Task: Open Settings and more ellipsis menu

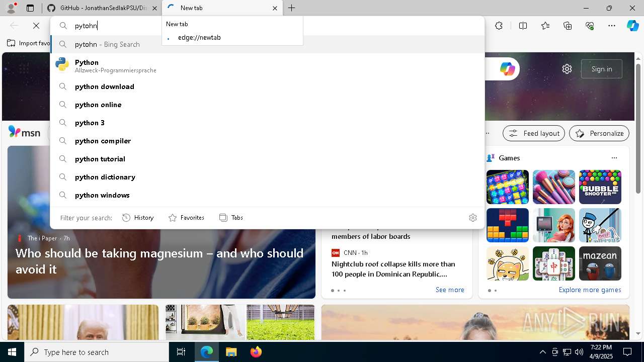Action: [x=612, y=26]
